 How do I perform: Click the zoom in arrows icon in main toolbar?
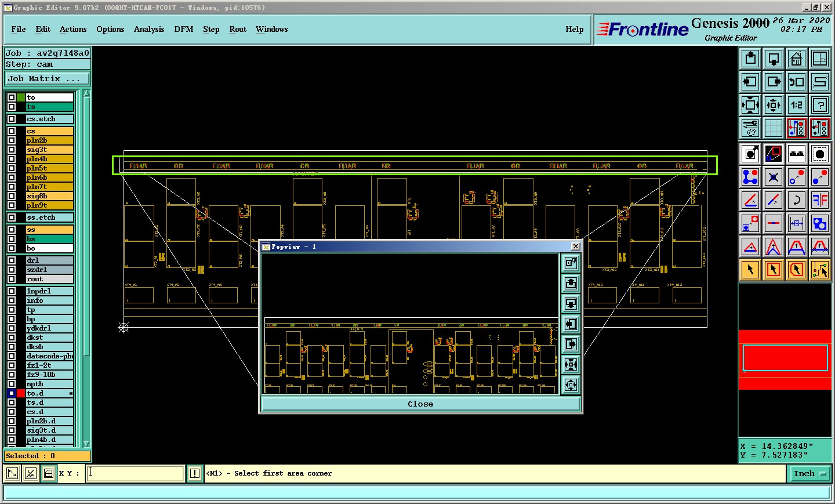(x=750, y=104)
